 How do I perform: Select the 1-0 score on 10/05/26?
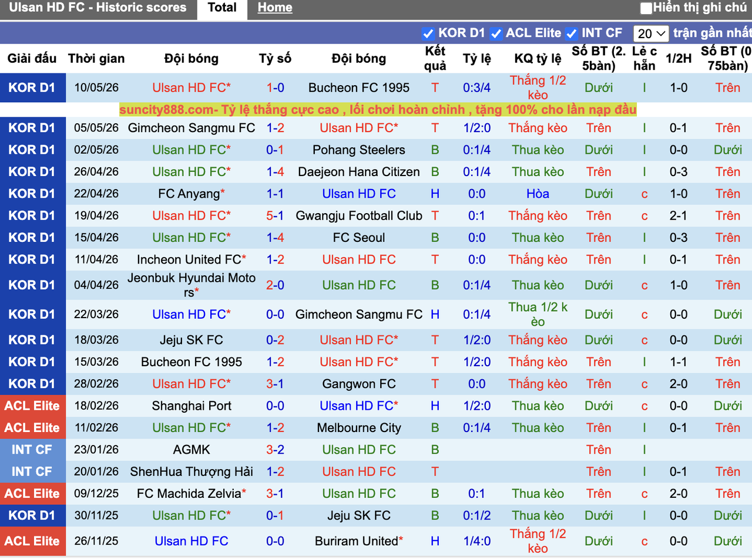pyautogui.click(x=275, y=88)
